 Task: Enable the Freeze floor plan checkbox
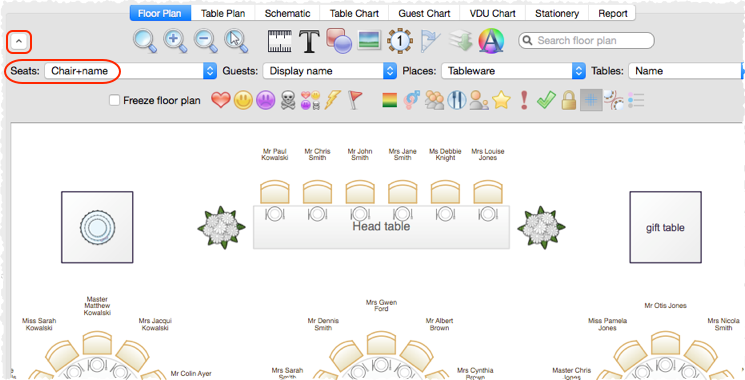click(114, 100)
